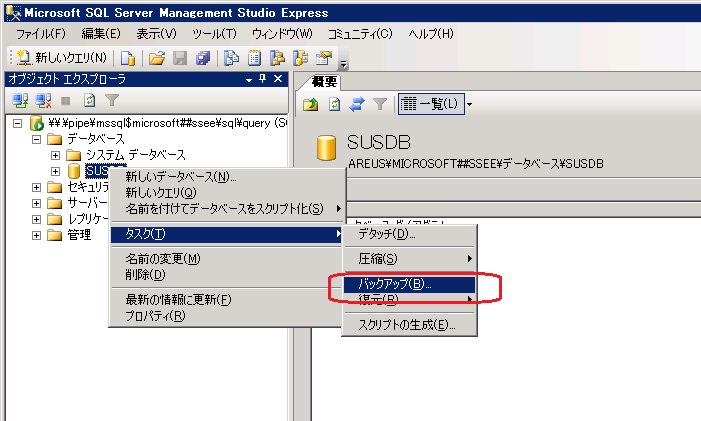Open the toolbar options overflow arrow

343,64
